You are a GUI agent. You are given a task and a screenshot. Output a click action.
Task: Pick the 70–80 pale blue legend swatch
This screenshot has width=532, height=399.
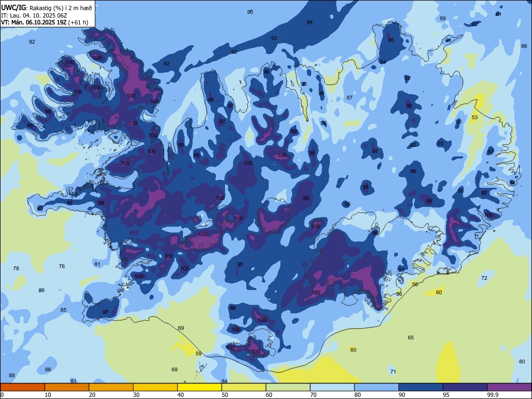point(332,387)
